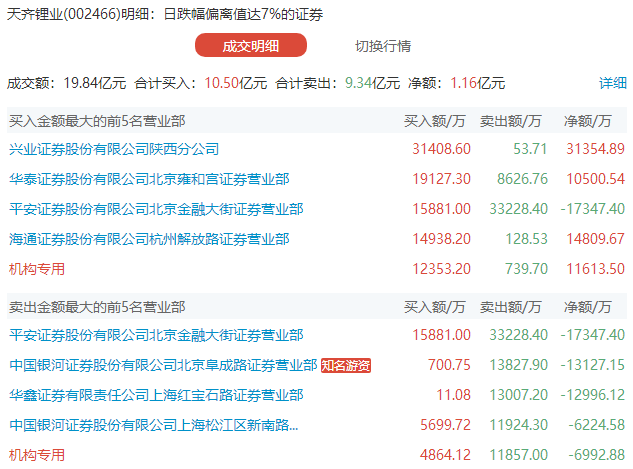
Task: Open 华泰证券北京雍和宫证券营业部 link
Action: coord(149,179)
